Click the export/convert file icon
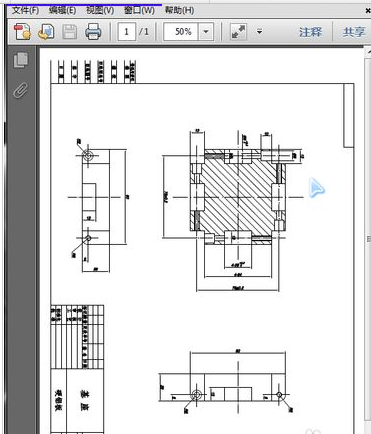Image resolution: width=371 pixels, height=434 pixels. [x=46, y=32]
